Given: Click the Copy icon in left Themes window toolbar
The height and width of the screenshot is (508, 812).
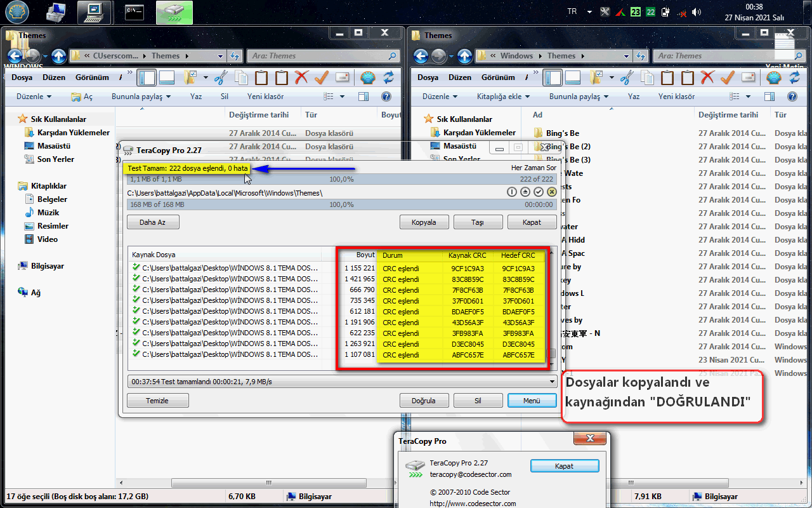Looking at the screenshot, I should [x=241, y=77].
